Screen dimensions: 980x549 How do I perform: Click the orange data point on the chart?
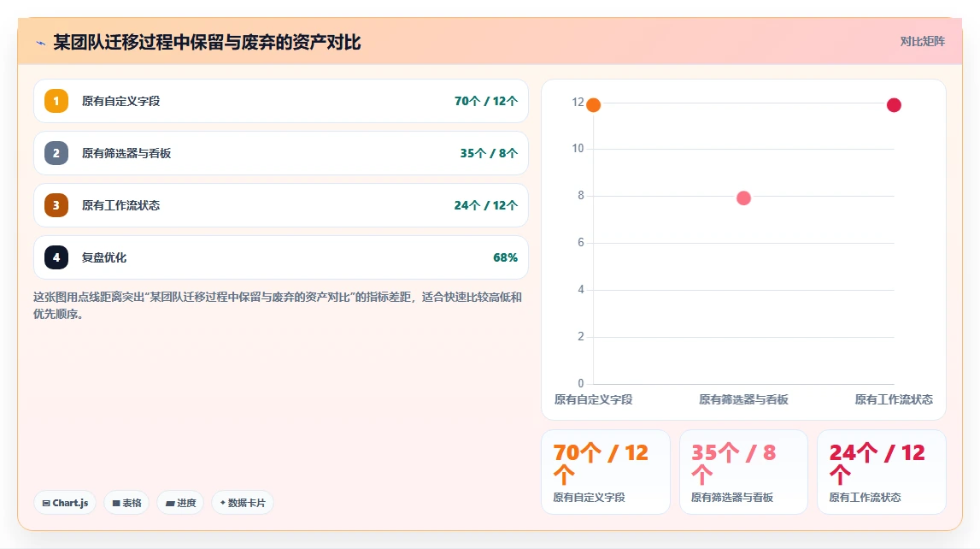(594, 105)
